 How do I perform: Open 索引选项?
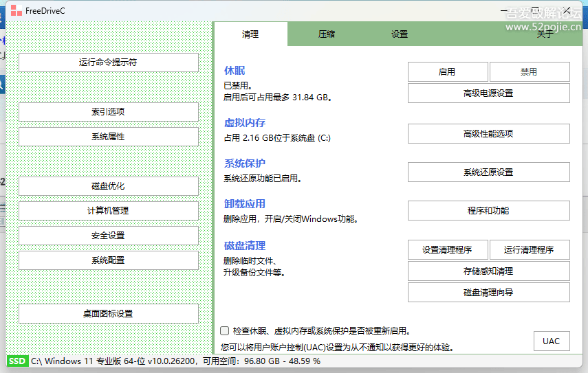point(109,111)
